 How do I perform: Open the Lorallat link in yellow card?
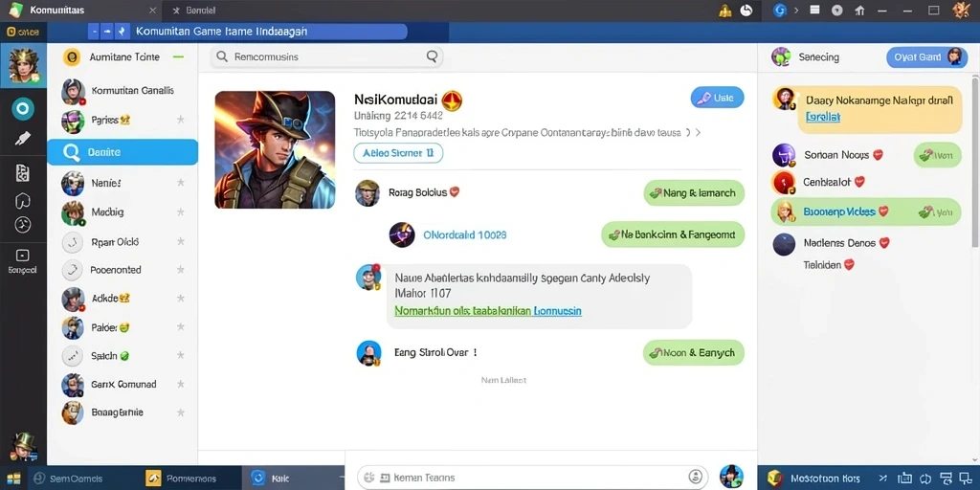pyautogui.click(x=823, y=117)
